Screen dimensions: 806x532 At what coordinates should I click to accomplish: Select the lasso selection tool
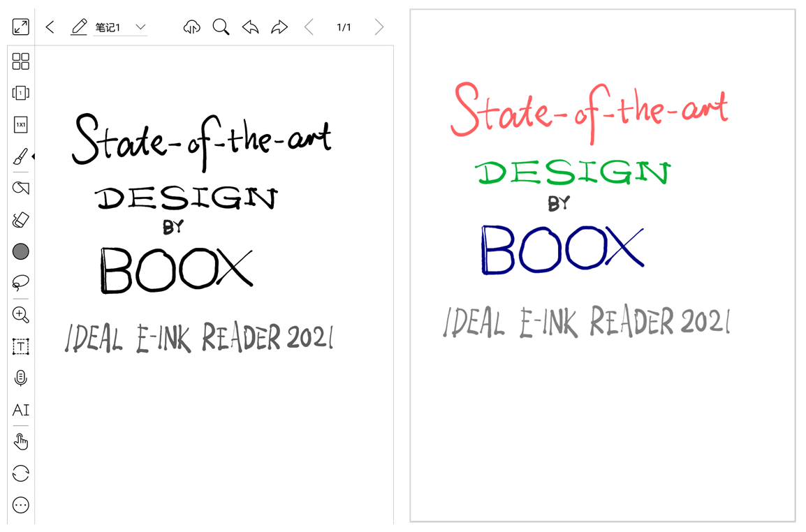coord(20,283)
